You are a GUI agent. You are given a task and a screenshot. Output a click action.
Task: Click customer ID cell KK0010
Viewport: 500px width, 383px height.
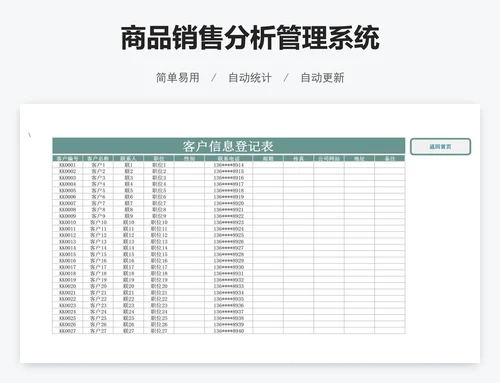68,222
